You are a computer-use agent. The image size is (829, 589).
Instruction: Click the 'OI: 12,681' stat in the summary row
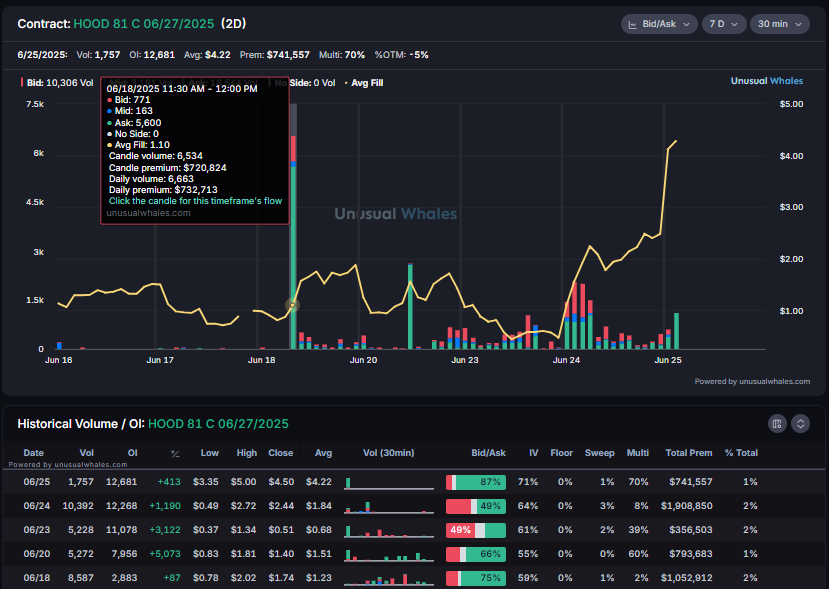[x=152, y=55]
